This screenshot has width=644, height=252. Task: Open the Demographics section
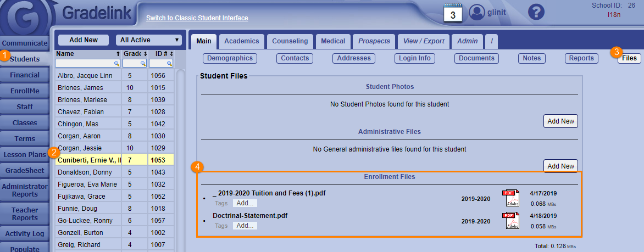(230, 58)
